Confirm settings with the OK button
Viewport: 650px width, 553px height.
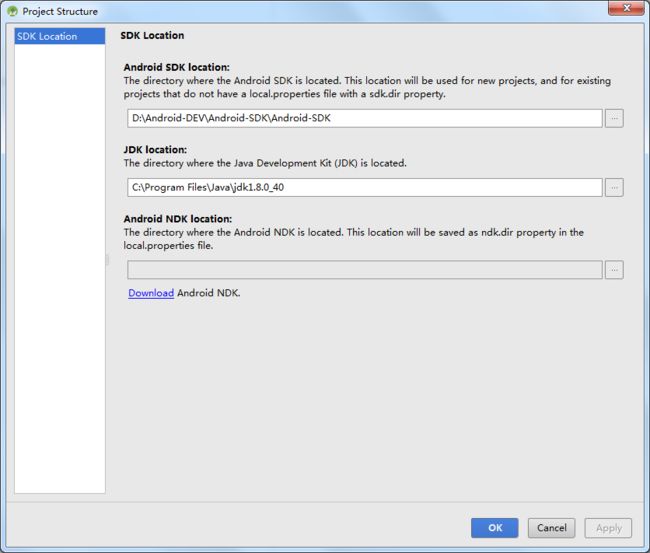point(495,528)
